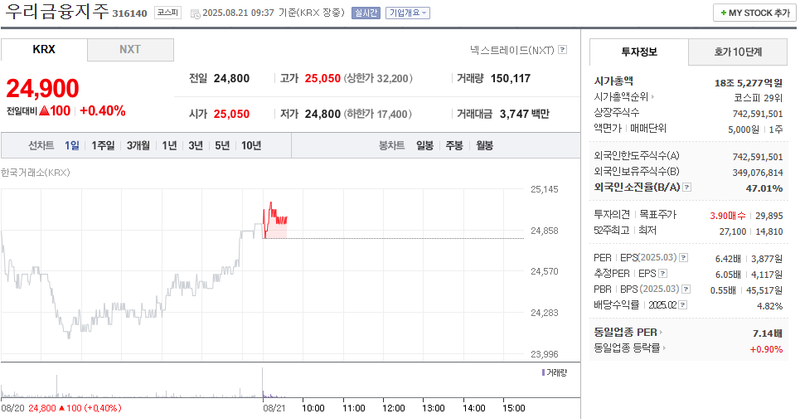Screen dimensions: 800x419
Task: Open the 호가10단계 tab
Action: pos(738,52)
